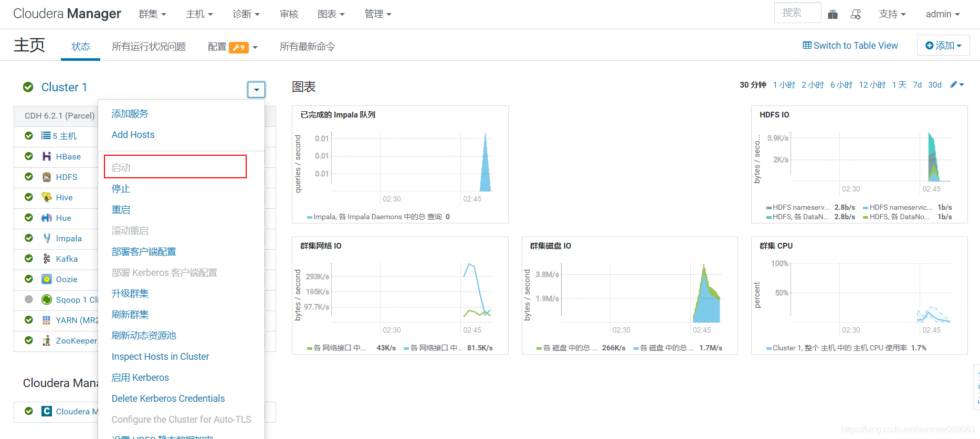The width and height of the screenshot is (980, 439).
Task: Open the 管理 menu dropdown
Action: coord(378,14)
